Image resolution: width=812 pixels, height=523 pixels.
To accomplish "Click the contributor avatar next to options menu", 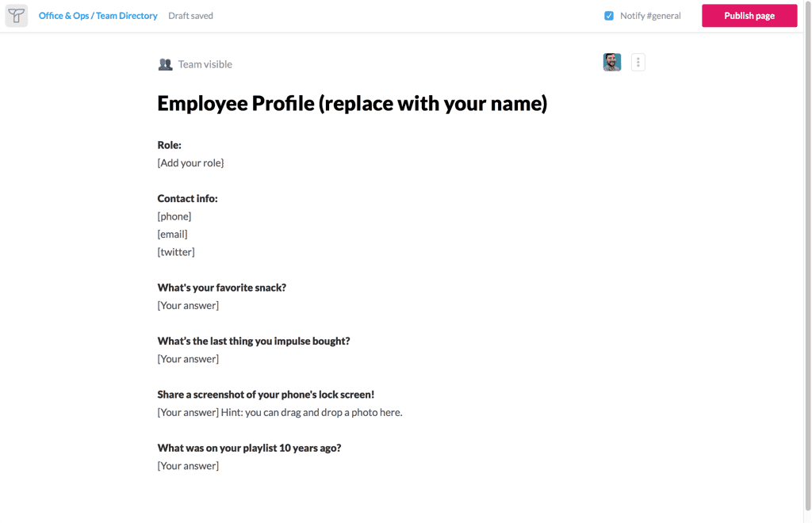I will (x=611, y=62).
